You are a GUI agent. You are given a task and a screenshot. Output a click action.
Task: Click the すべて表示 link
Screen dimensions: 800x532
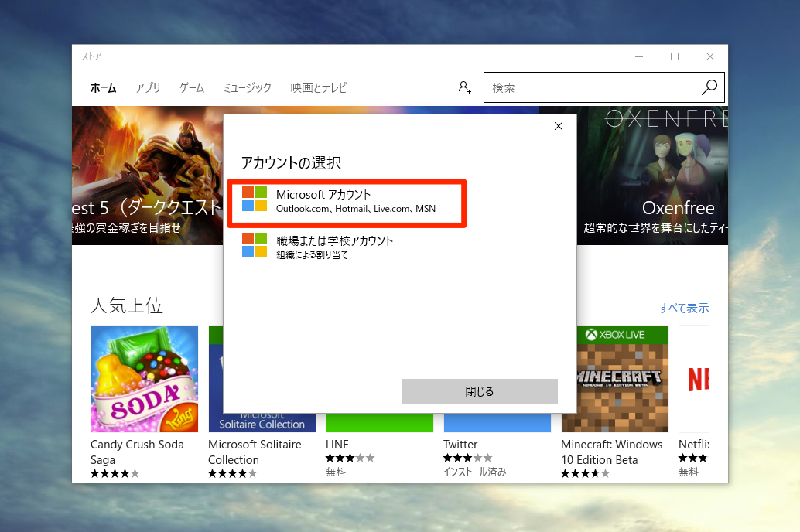coord(684,308)
